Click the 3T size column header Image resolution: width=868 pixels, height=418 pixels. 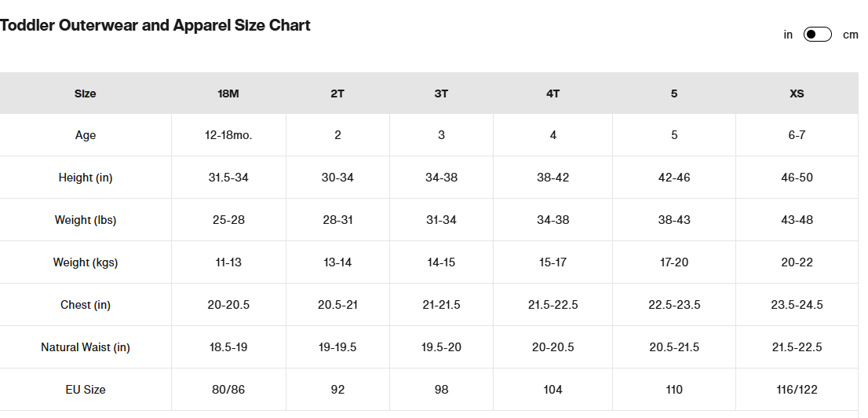[441, 93]
